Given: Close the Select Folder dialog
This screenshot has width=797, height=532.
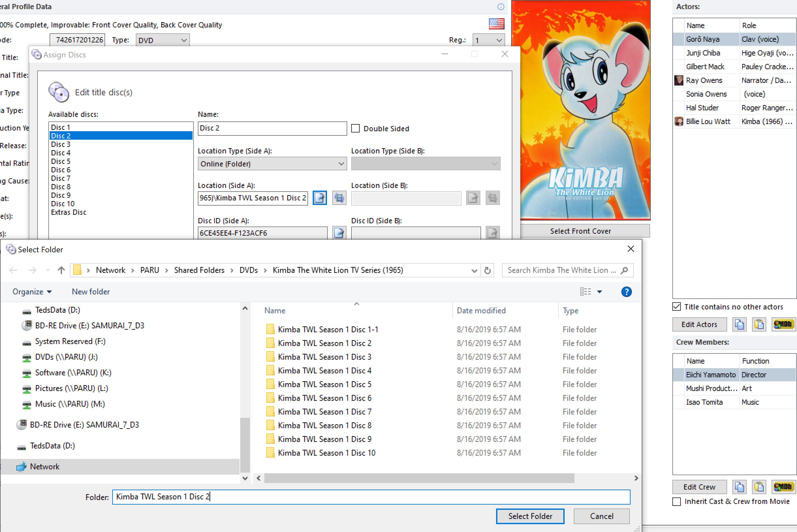Looking at the screenshot, I should [631, 249].
